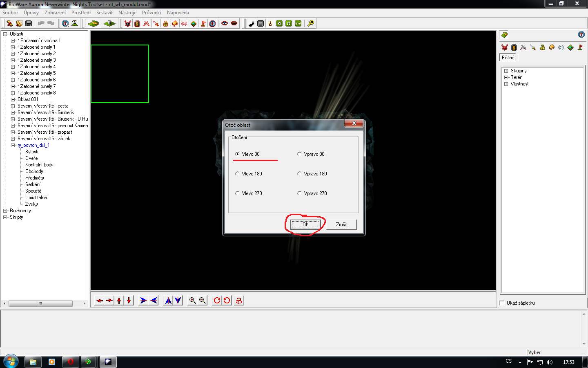Select the 'Vpravo 90' rotation option
This screenshot has width=588, height=368.
pos(300,154)
